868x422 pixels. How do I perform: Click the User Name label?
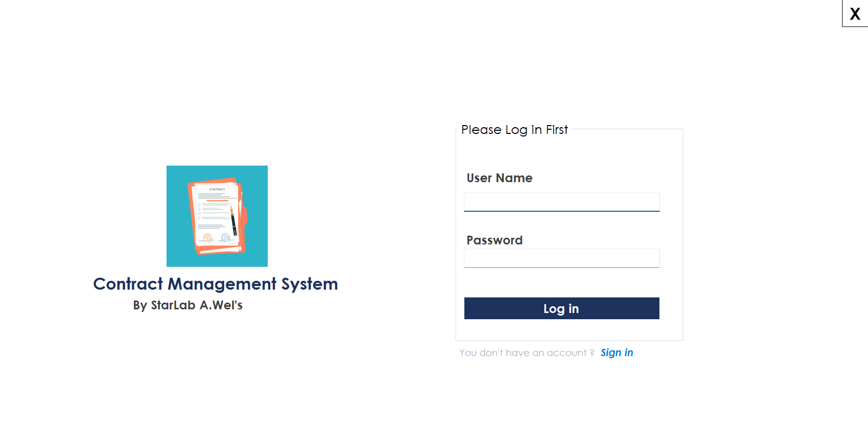tap(499, 178)
